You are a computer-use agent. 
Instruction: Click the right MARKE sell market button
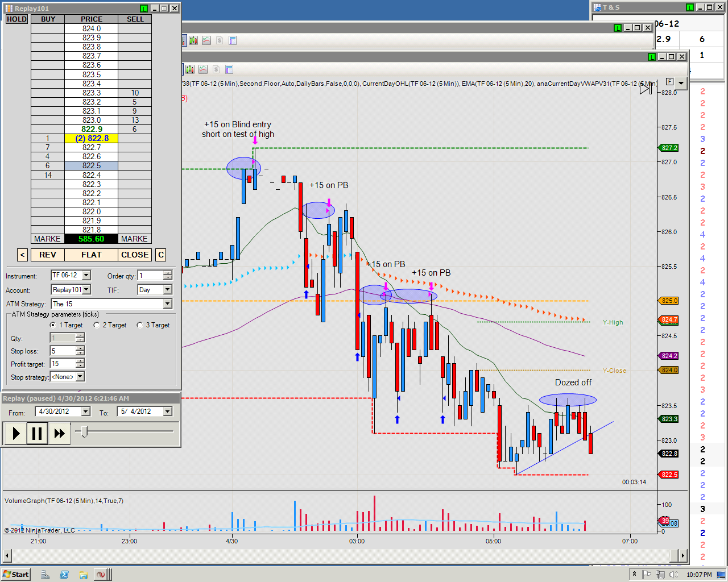point(135,239)
